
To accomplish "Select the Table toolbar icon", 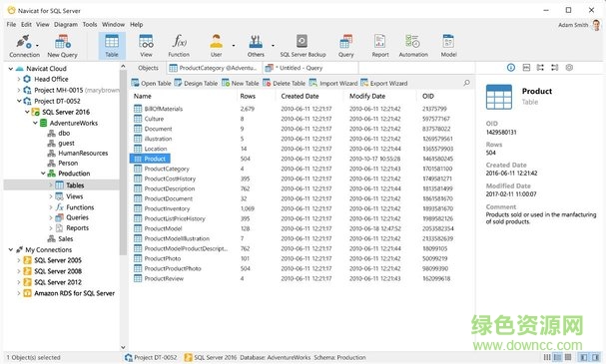I will (112, 46).
